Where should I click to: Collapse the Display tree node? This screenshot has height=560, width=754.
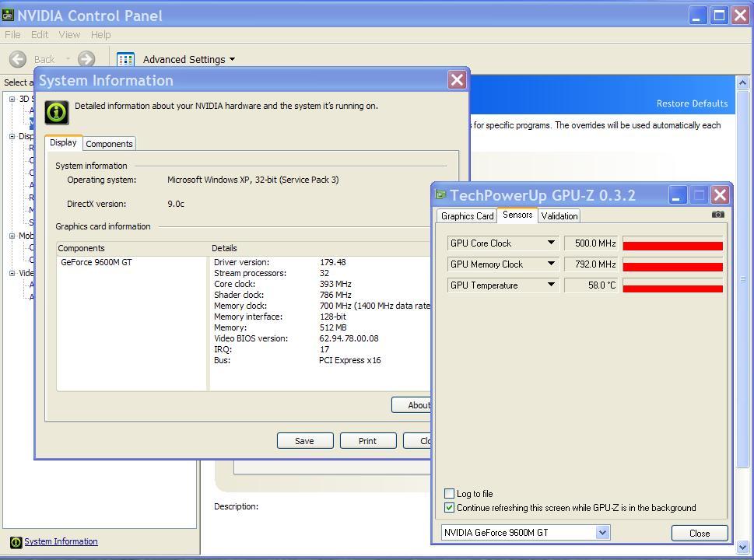12,136
